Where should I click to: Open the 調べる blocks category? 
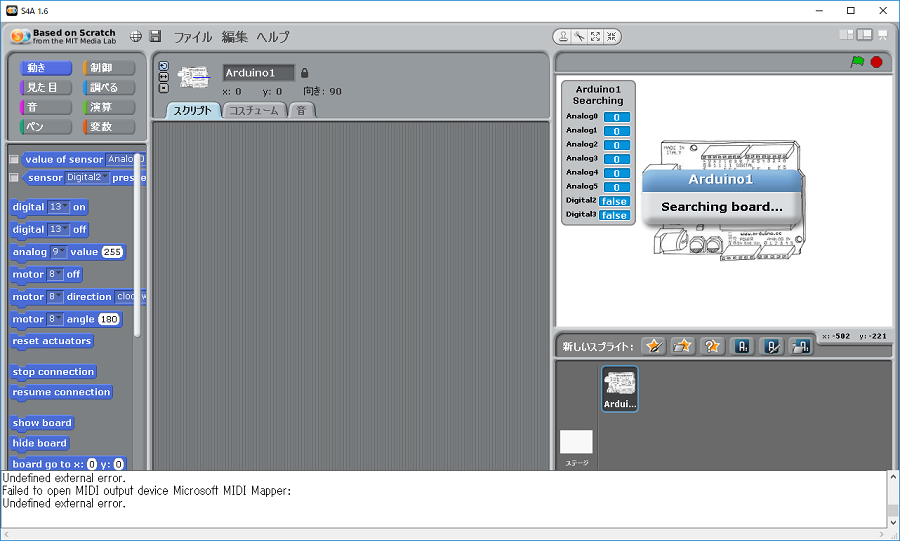(109, 87)
